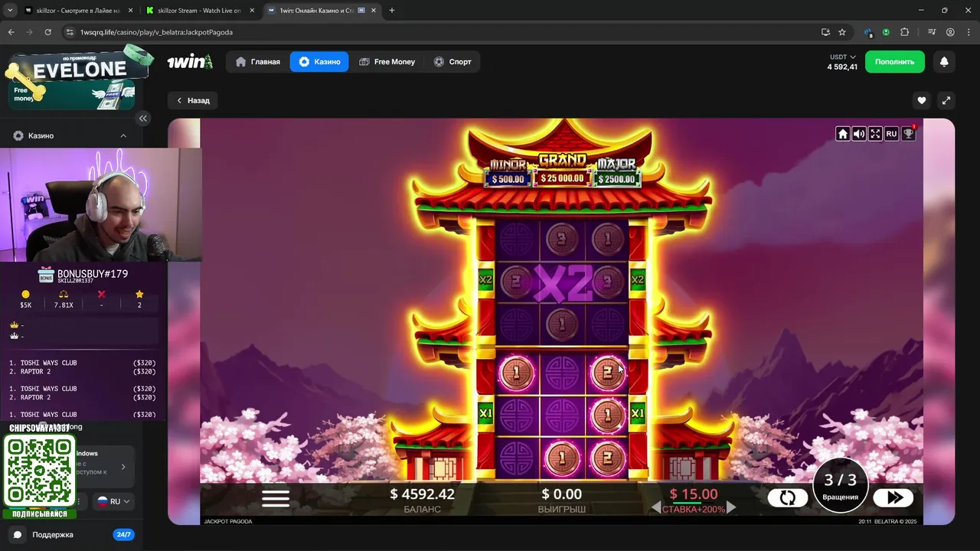Collapse the Казино sidebar section

click(123, 135)
